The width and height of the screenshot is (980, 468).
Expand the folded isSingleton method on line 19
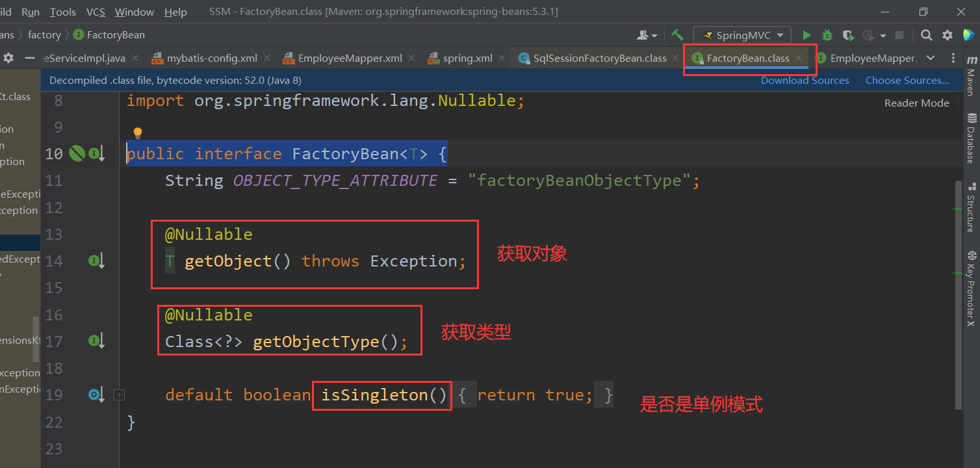click(120, 395)
